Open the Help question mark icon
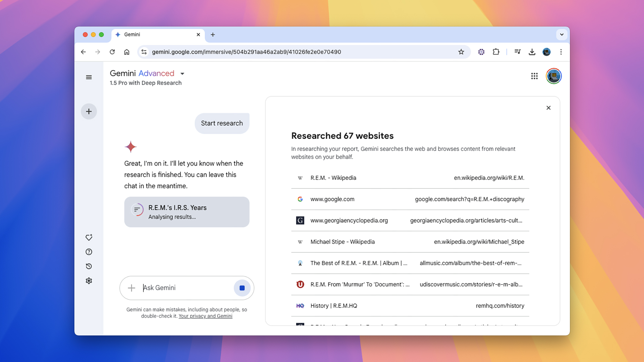The image size is (644, 362). click(89, 252)
